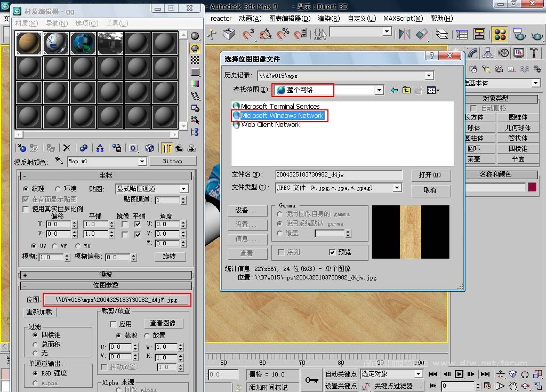This screenshot has height=392, width=546.
Task: Click go-back arrow icon in file dialog
Action: (394, 90)
